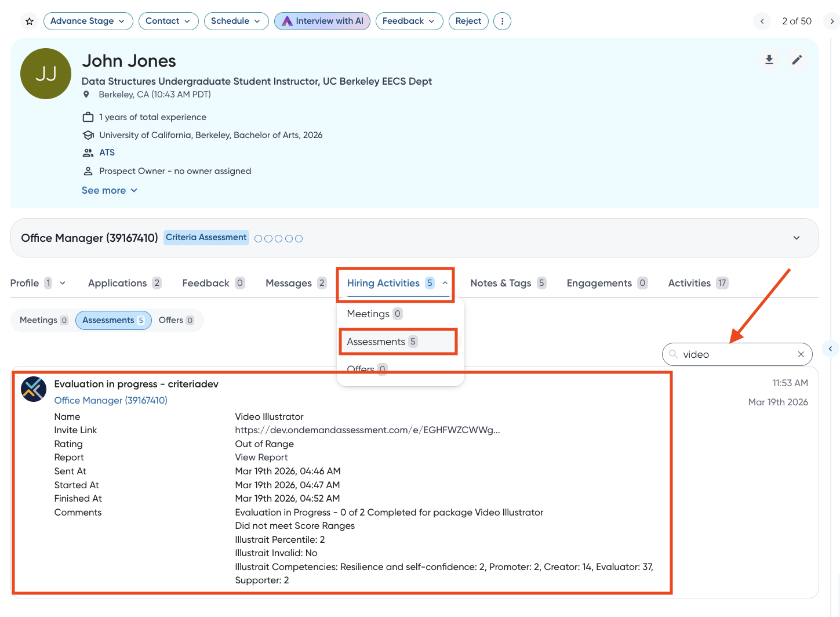Edit John Jones profile with pencil icon

(x=797, y=60)
